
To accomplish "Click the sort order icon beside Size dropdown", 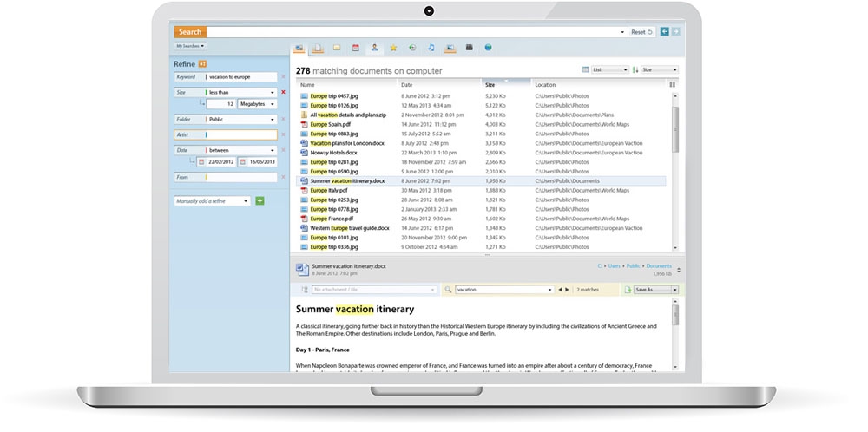I will tap(635, 69).
